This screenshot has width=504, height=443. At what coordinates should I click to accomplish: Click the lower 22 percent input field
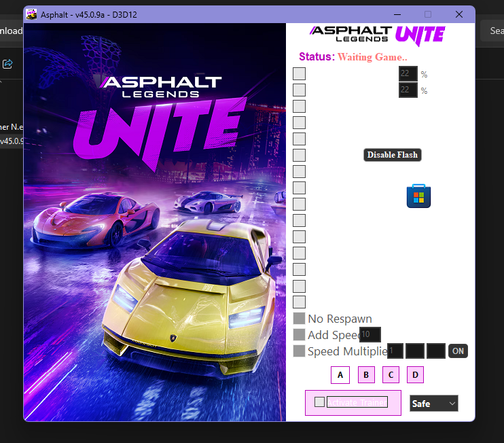408,90
